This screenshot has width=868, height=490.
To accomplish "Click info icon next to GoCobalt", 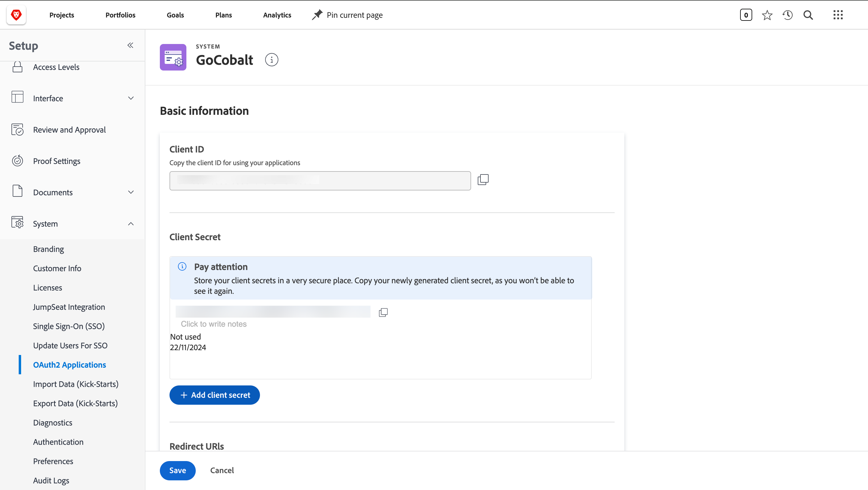I will coord(271,60).
